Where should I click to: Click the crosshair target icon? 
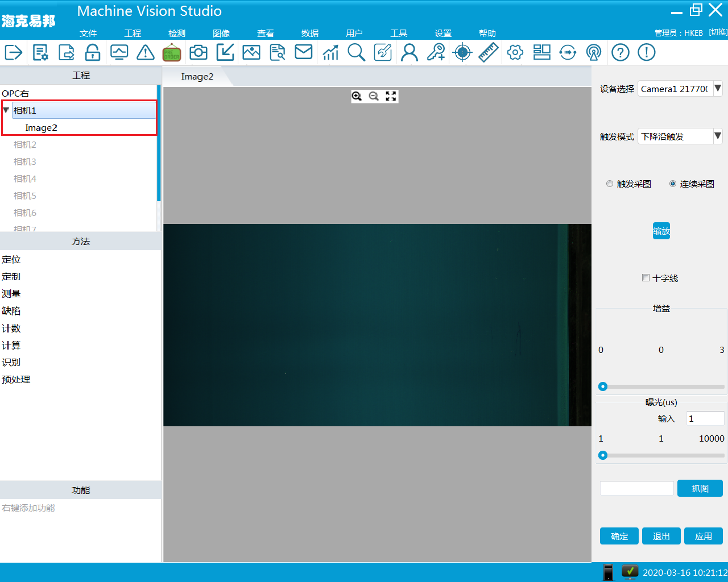(462, 52)
